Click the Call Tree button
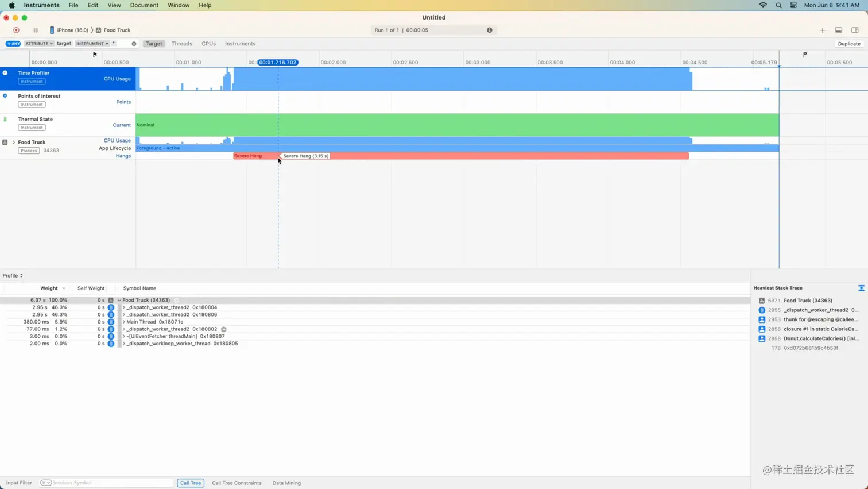868x489 pixels. [191, 483]
